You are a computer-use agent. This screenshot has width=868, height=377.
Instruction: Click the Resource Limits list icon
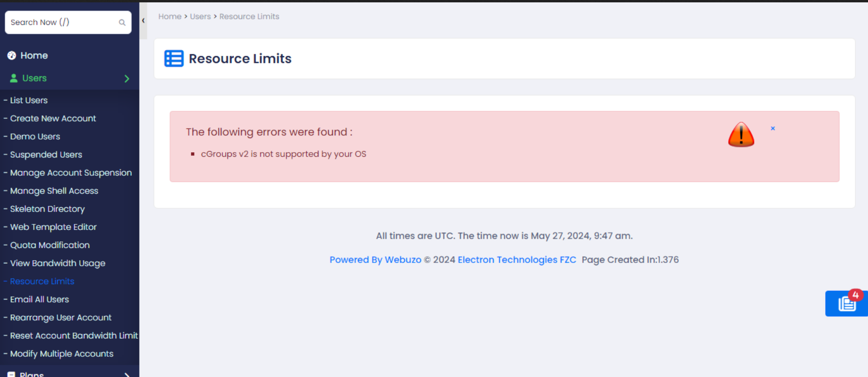point(174,59)
